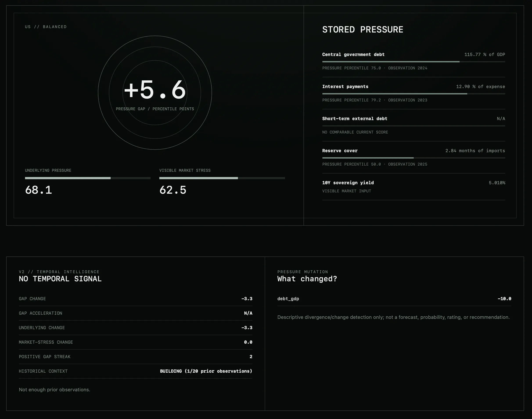The image size is (532, 419).
Task: Click the PRESSURE MUTATION label
Action: (302, 272)
